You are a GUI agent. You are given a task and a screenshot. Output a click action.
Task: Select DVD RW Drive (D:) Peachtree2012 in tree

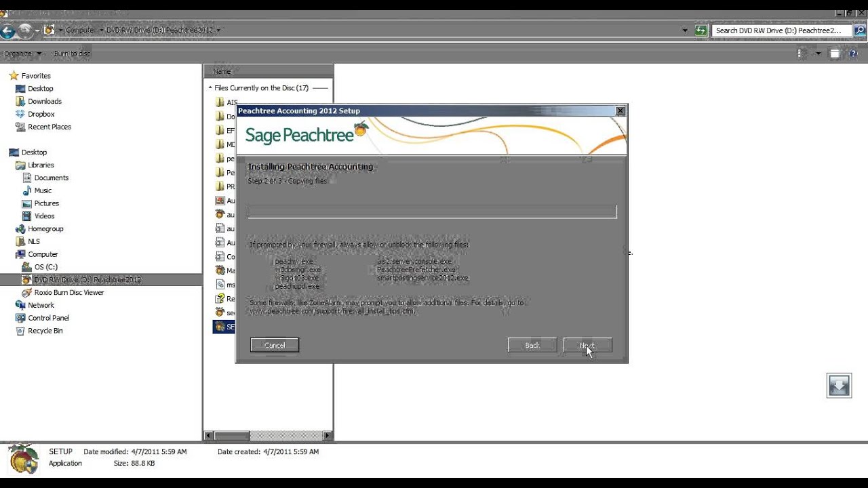point(88,280)
